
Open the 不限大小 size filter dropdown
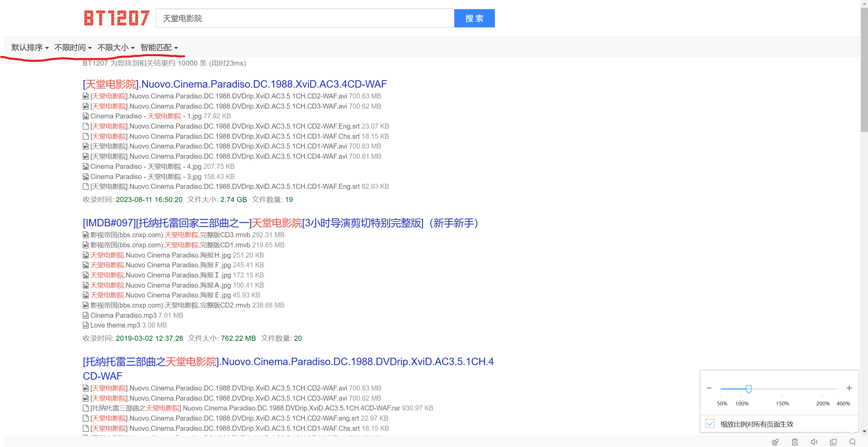116,47
